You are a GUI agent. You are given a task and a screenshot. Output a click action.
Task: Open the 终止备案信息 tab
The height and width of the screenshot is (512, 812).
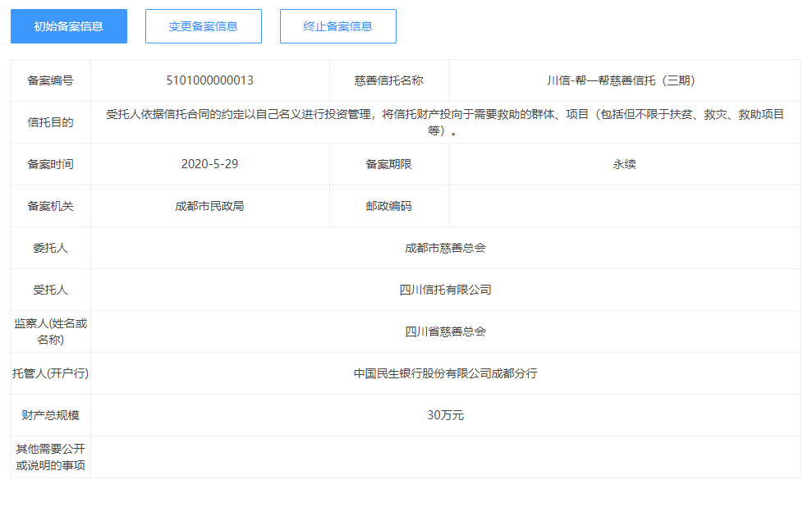pyautogui.click(x=337, y=26)
